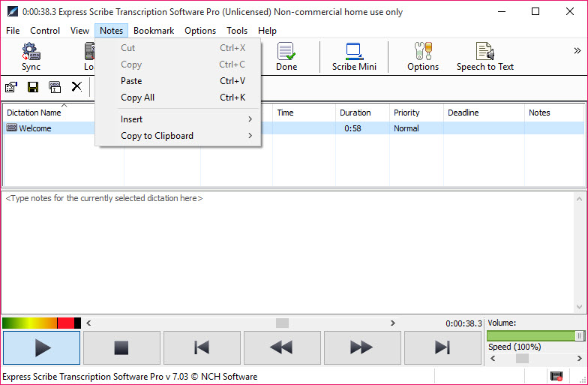
Task: Click into the notes text area
Action: pos(287,252)
